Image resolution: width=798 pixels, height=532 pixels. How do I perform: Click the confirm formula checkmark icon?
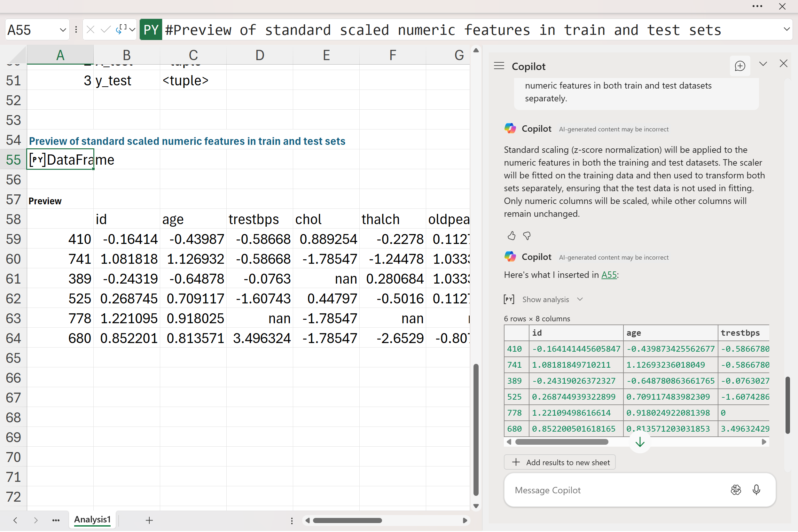(x=106, y=30)
